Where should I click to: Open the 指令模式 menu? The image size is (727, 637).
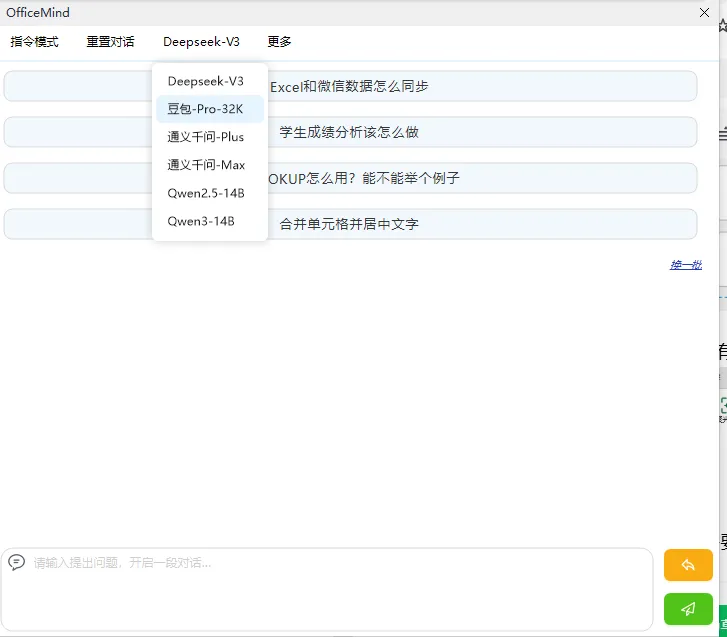click(34, 42)
